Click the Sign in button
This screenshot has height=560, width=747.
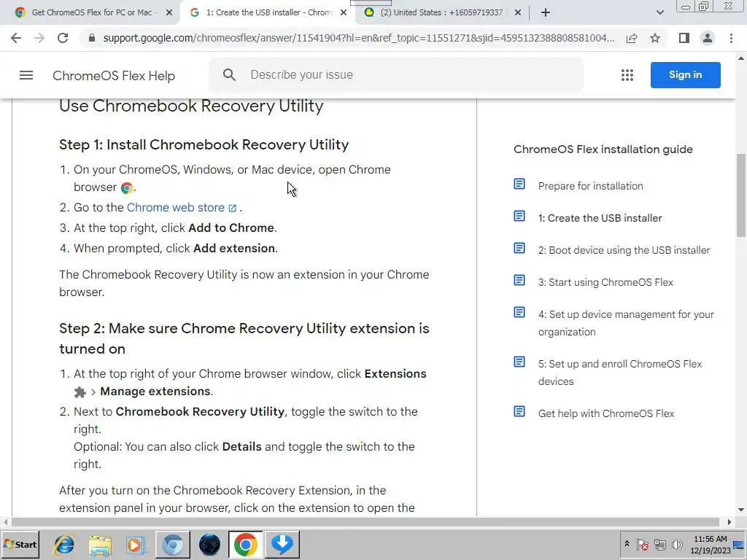click(x=685, y=75)
